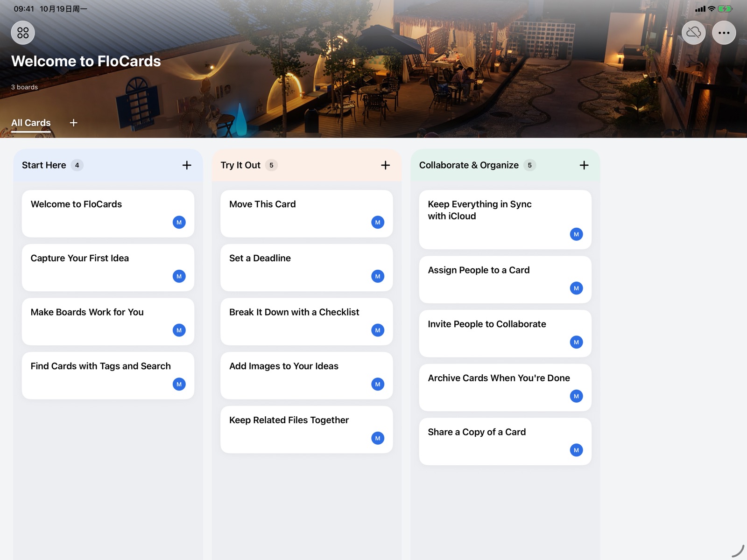The height and width of the screenshot is (560, 747).
Task: Tap assignee avatar on Capture Your First Idea
Action: [179, 276]
